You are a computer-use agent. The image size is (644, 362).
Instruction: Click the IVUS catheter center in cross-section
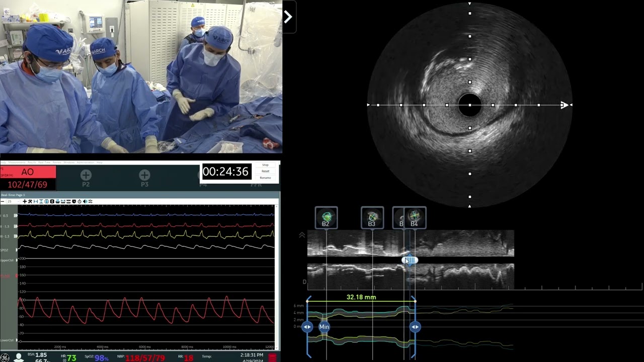[470, 105]
